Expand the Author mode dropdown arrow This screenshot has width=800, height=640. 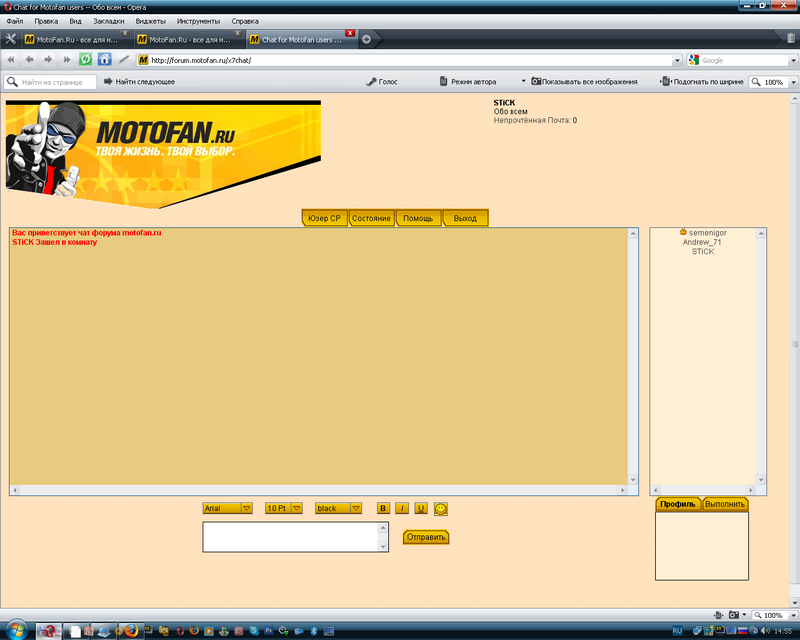[523, 81]
